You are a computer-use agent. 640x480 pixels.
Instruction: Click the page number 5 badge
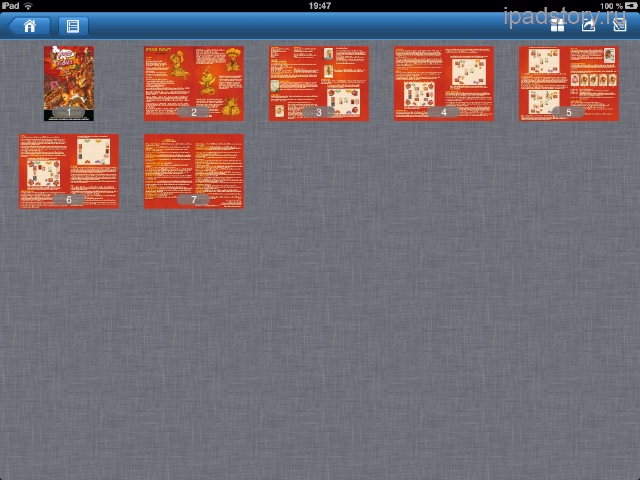[x=569, y=112]
